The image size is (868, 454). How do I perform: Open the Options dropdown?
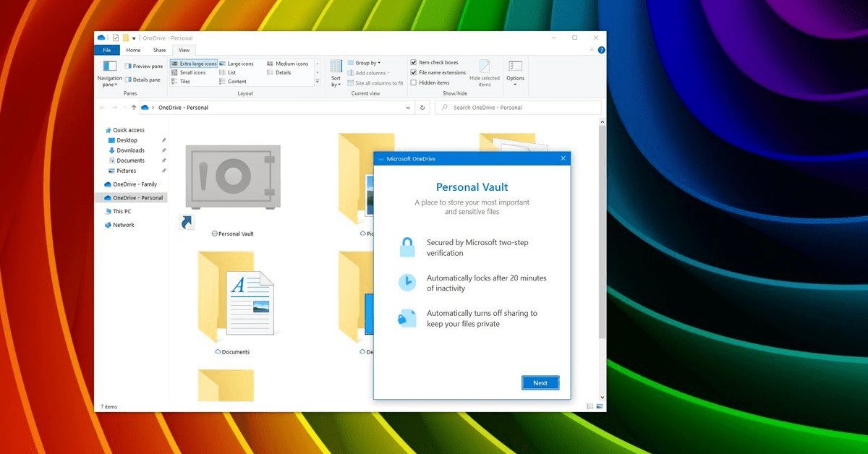(x=515, y=74)
